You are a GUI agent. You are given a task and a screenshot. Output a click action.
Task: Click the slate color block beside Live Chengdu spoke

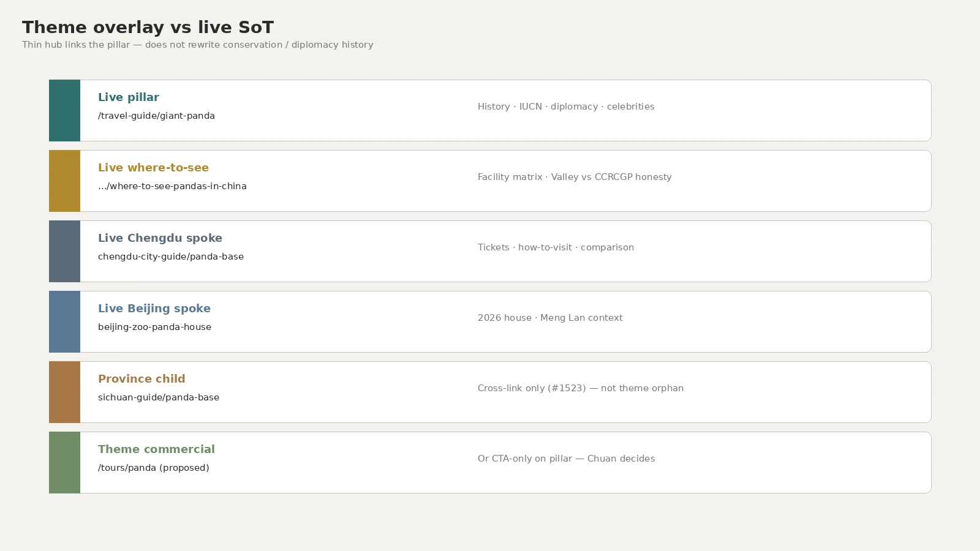pyautogui.click(x=64, y=251)
